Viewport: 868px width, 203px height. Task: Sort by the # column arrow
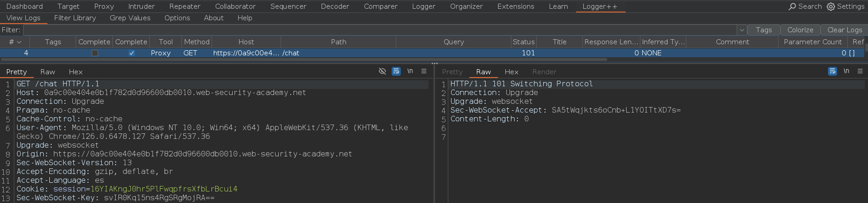click(19, 42)
